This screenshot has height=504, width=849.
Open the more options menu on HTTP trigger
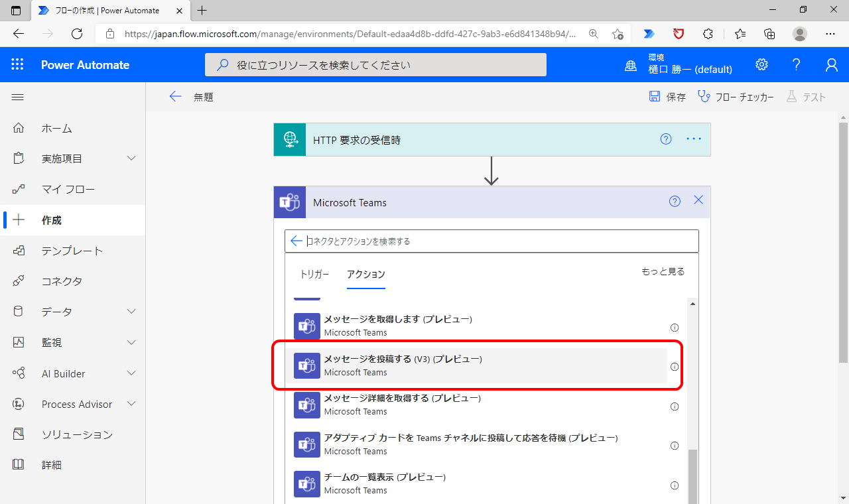pyautogui.click(x=694, y=139)
